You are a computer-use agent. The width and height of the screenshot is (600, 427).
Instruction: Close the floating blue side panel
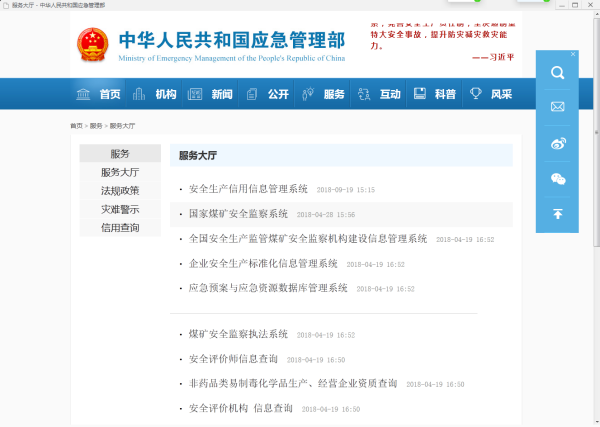(573, 54)
